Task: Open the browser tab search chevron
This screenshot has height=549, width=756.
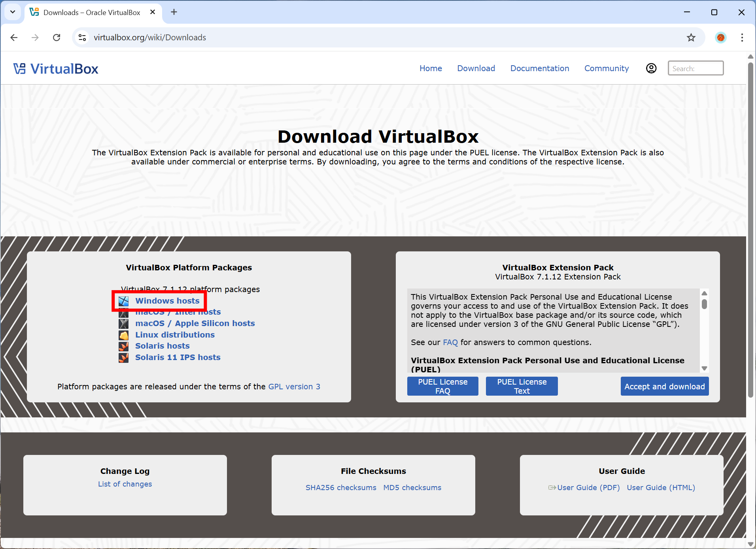Action: 12,12
